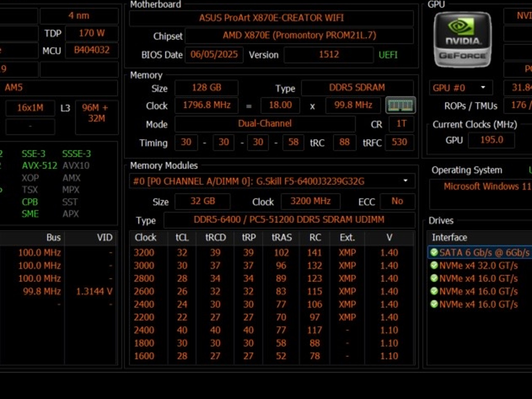Viewport: 532px width, 399px height.
Task: Click the tCL column header
Action: pyautogui.click(x=182, y=237)
